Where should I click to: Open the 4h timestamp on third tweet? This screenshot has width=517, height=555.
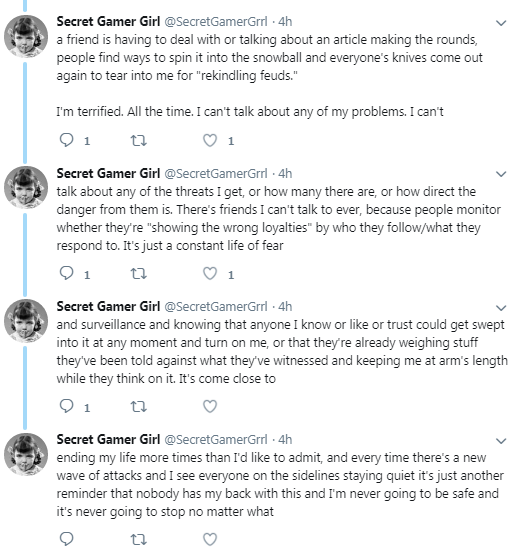(x=285, y=307)
